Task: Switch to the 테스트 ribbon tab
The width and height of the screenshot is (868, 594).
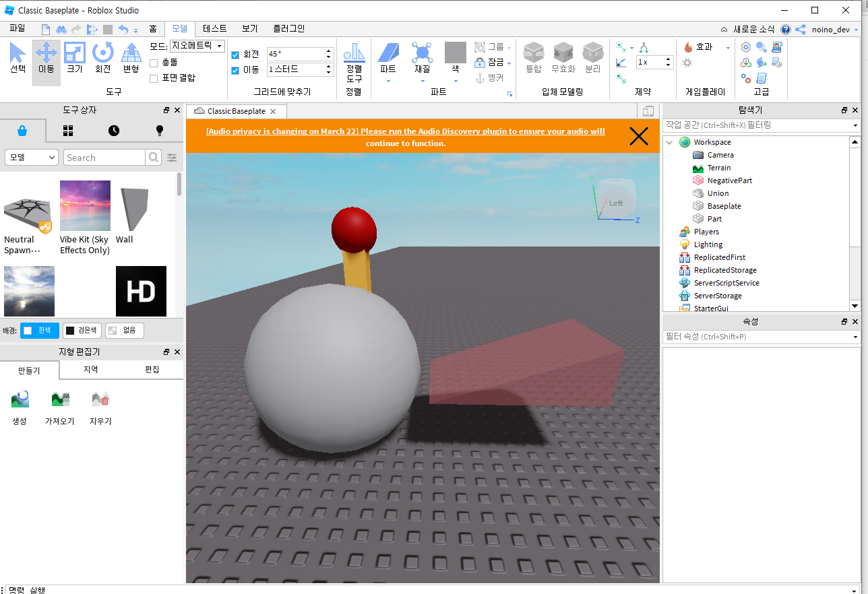Action: (214, 29)
